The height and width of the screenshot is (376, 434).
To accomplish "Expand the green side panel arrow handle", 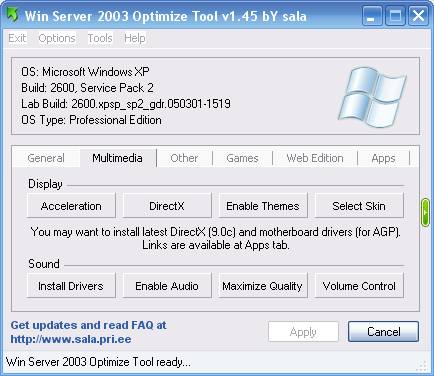I will tap(425, 212).
